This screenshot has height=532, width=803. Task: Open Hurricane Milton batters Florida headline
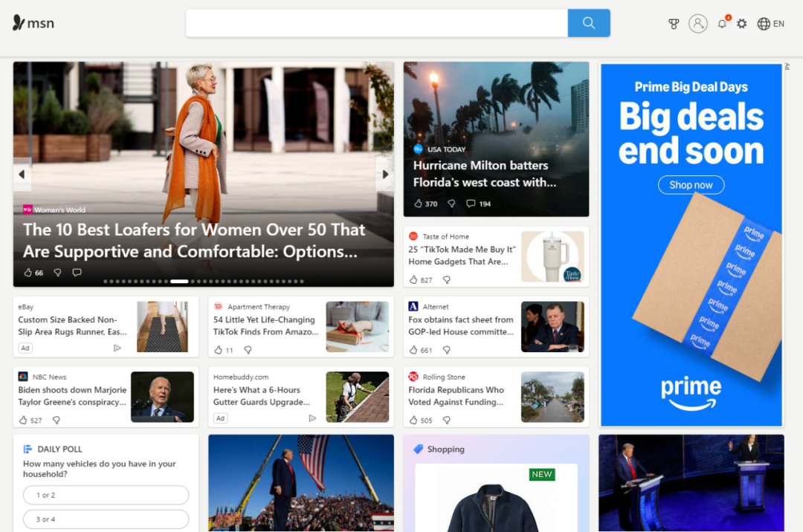[485, 174]
